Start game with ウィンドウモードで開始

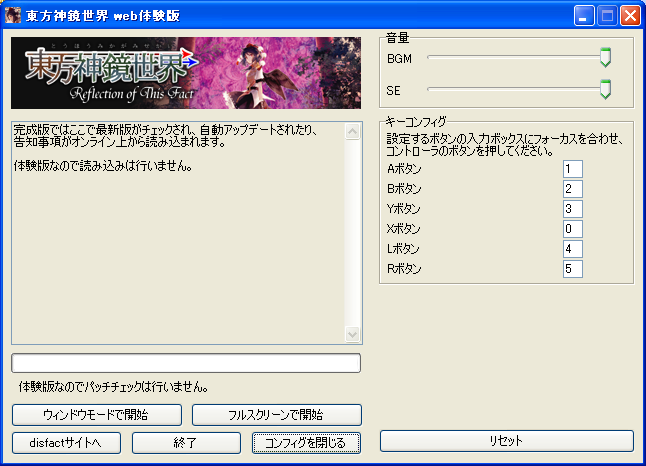click(x=97, y=414)
